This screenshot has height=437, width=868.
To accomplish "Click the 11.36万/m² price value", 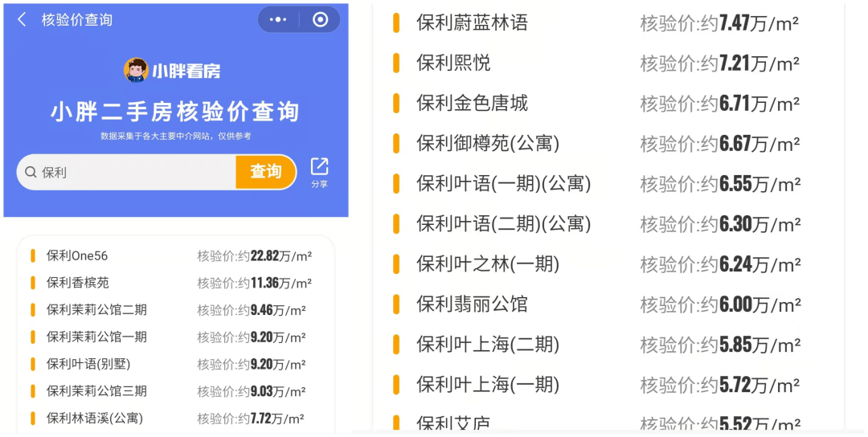I will click(x=281, y=284).
